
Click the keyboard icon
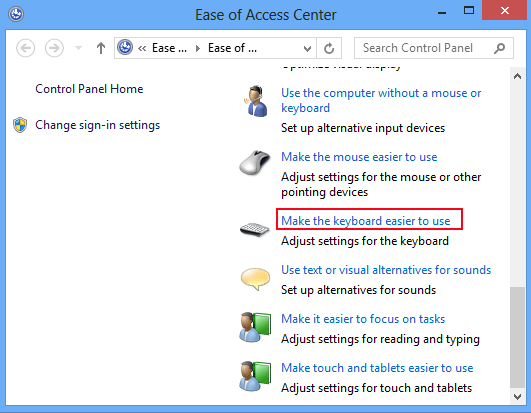(x=255, y=229)
